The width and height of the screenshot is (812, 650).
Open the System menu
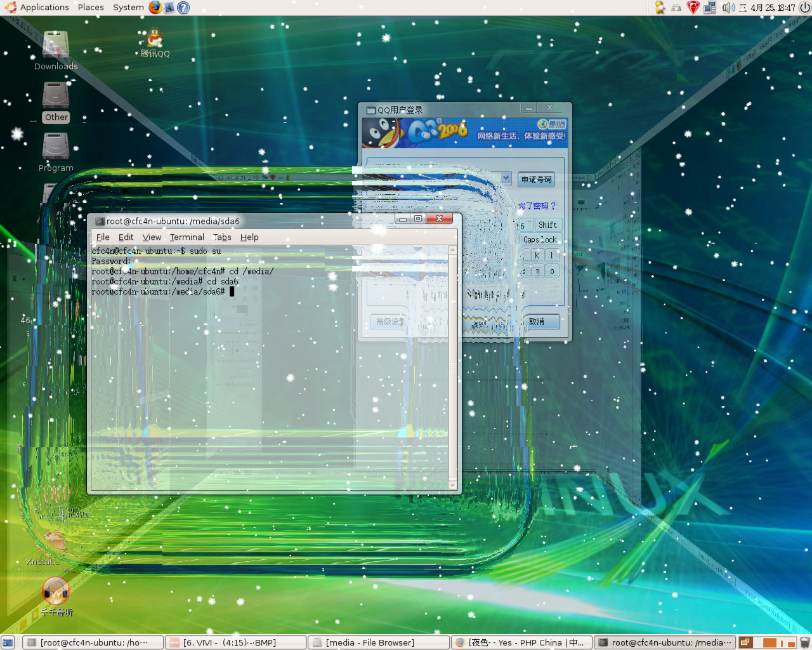tap(128, 8)
